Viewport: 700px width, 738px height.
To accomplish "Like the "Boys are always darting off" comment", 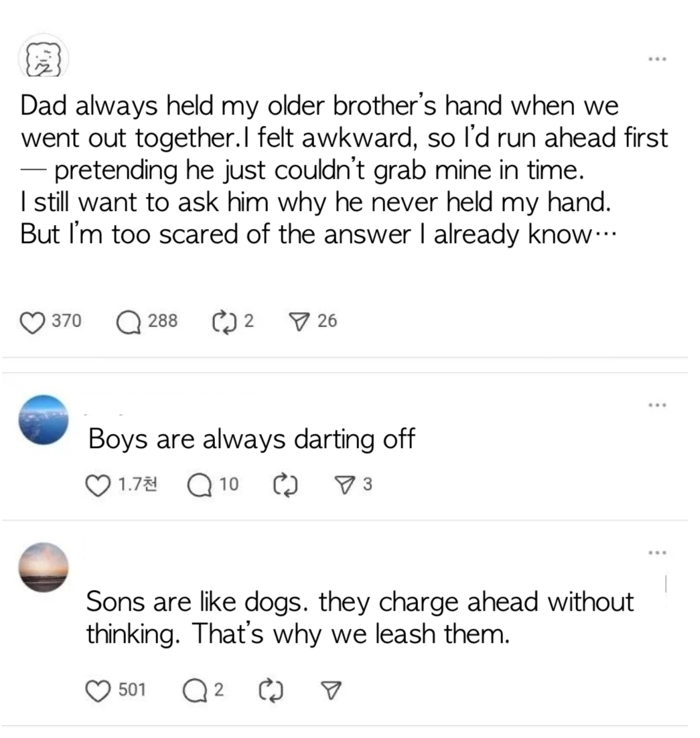I will [x=98, y=485].
